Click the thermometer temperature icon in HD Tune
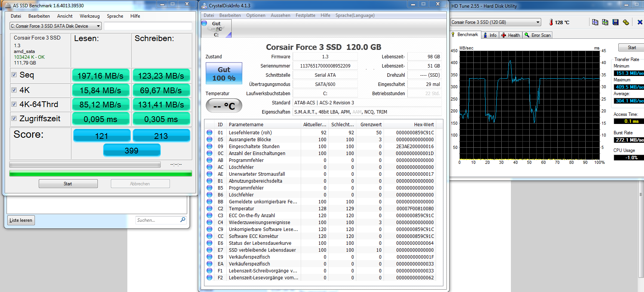Viewport: 644px width, 292px height. (551, 22)
